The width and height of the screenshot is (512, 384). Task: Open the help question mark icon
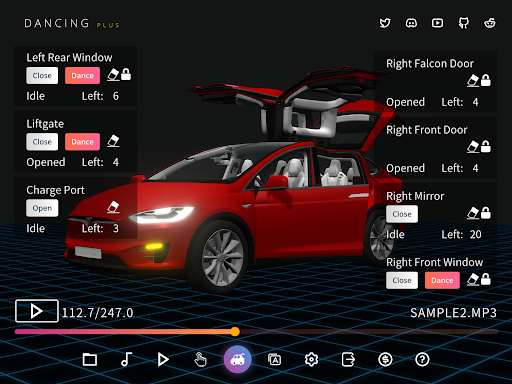[x=422, y=360]
